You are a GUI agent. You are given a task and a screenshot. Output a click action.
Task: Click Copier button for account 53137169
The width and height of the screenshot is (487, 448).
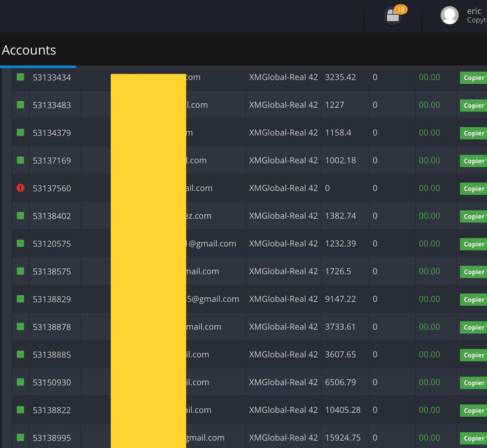473,161
